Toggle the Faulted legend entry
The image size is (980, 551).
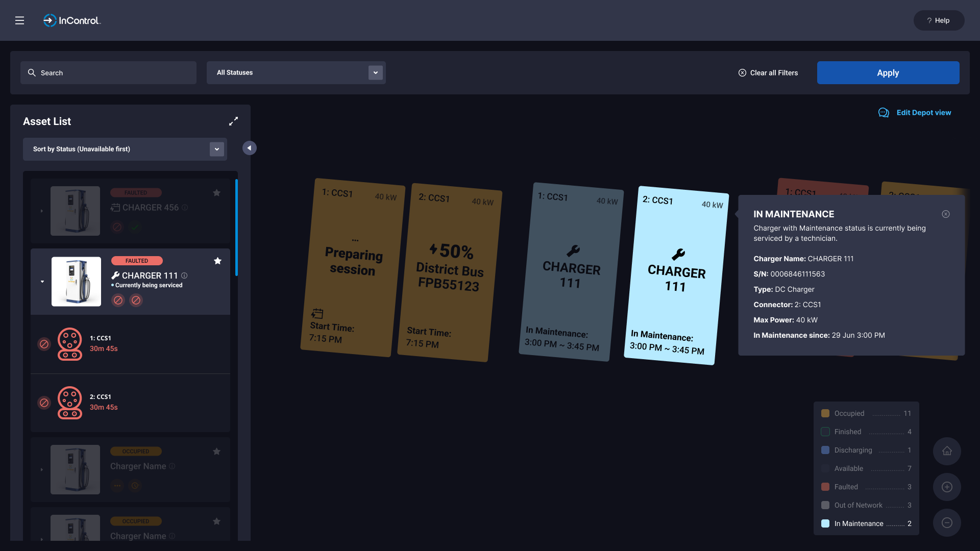coord(825,487)
